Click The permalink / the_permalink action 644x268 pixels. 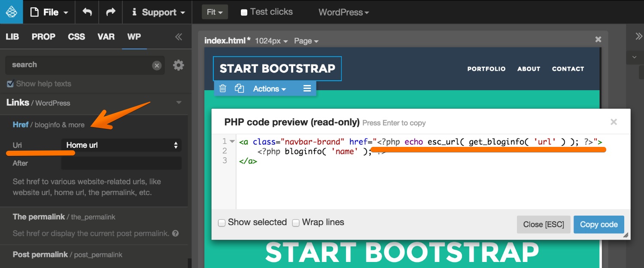[64, 217]
